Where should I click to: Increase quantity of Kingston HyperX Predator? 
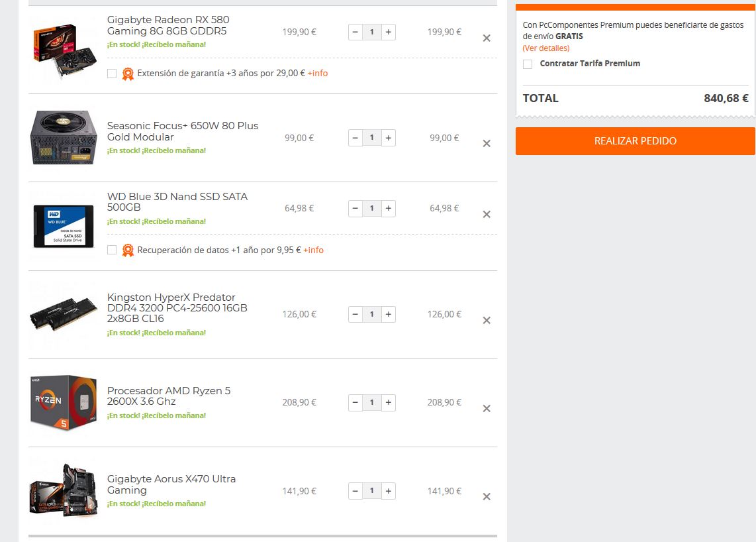pyautogui.click(x=388, y=314)
